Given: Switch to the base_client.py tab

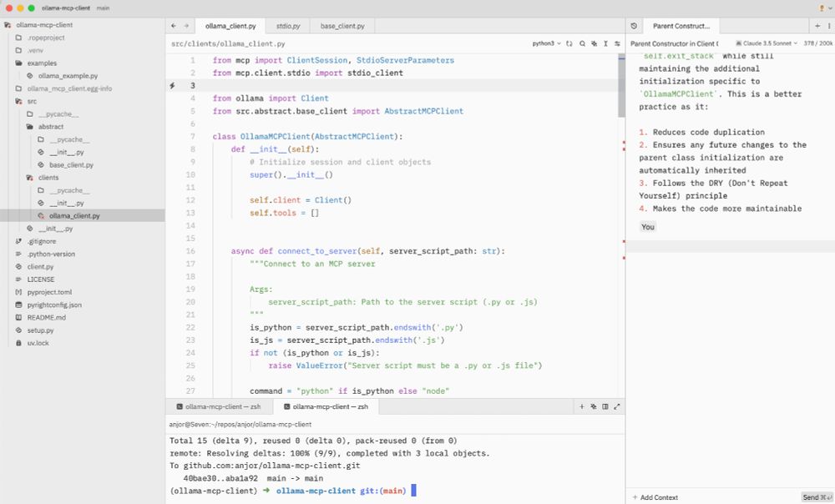Looking at the screenshot, I should 342,26.
